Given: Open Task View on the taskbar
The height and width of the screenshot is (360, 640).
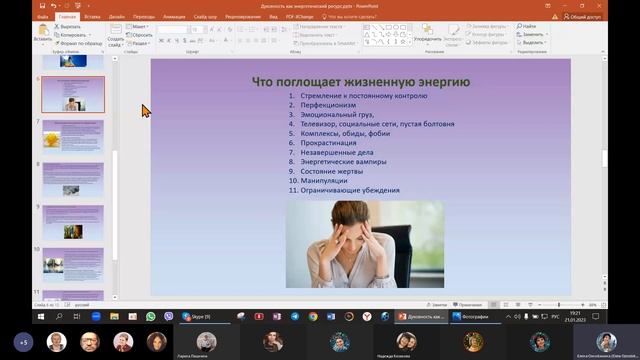Looking at the screenshot, I should click(x=77, y=316).
